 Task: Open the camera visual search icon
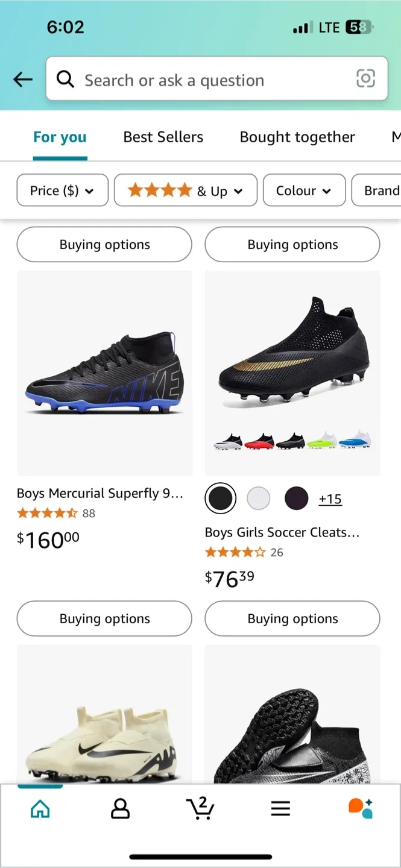(x=366, y=79)
